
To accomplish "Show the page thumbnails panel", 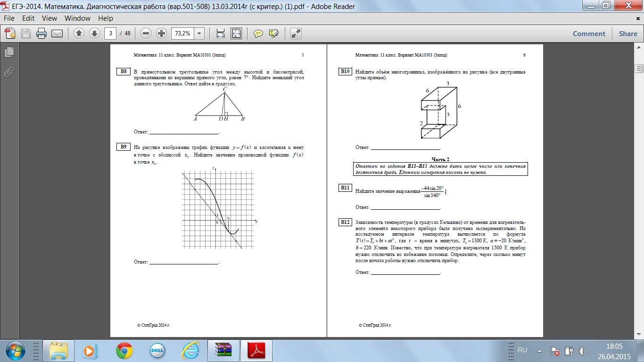I will click(x=9, y=52).
